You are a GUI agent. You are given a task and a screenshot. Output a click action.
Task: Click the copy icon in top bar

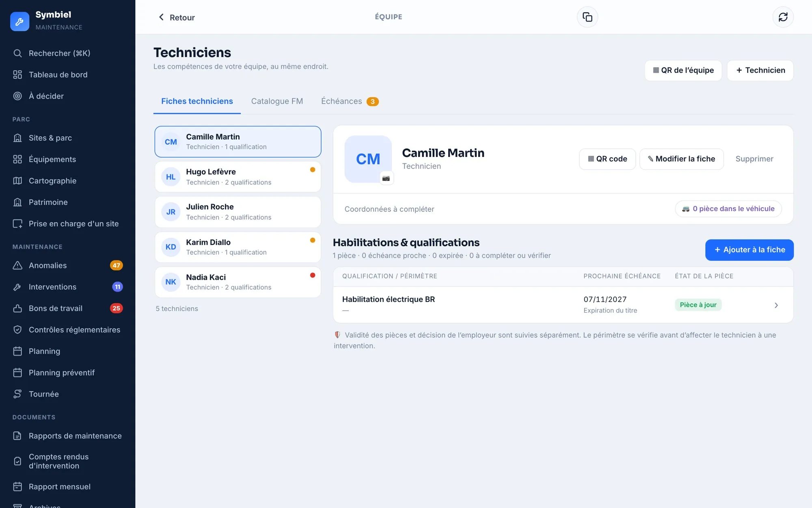point(587,17)
